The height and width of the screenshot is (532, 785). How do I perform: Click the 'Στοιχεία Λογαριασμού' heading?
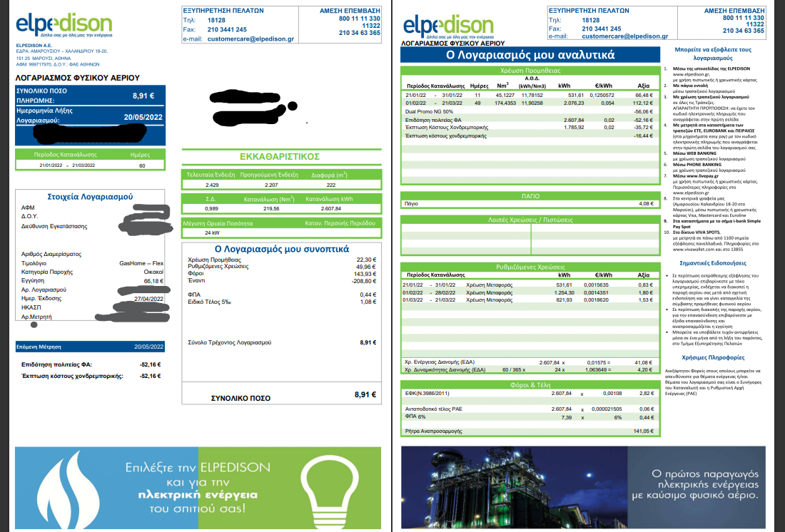pyautogui.click(x=90, y=197)
